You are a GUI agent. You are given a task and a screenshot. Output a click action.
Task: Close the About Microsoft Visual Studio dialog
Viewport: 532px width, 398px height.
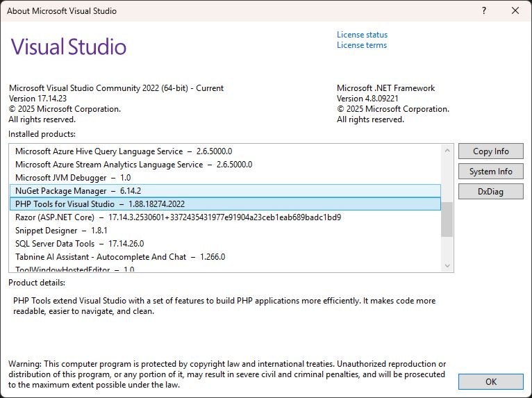[x=515, y=11]
